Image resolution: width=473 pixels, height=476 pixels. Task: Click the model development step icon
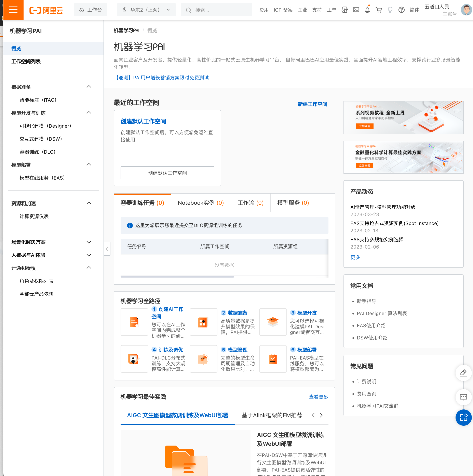pos(273,322)
